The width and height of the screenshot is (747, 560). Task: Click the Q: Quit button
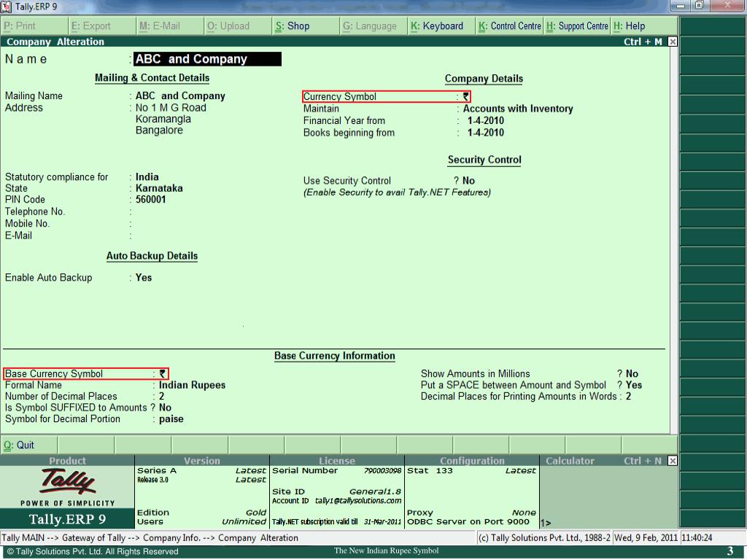pyautogui.click(x=28, y=446)
